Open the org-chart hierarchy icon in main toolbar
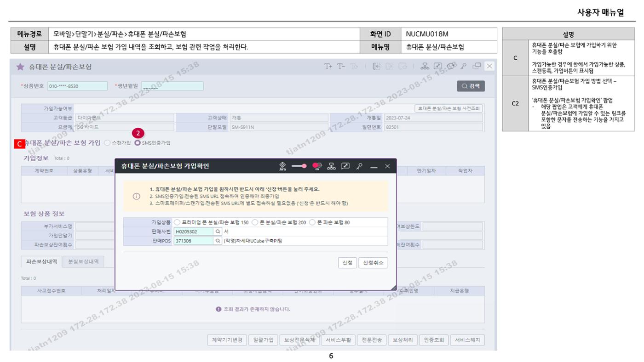This screenshot has height=362, width=644. pyautogui.click(x=425, y=67)
